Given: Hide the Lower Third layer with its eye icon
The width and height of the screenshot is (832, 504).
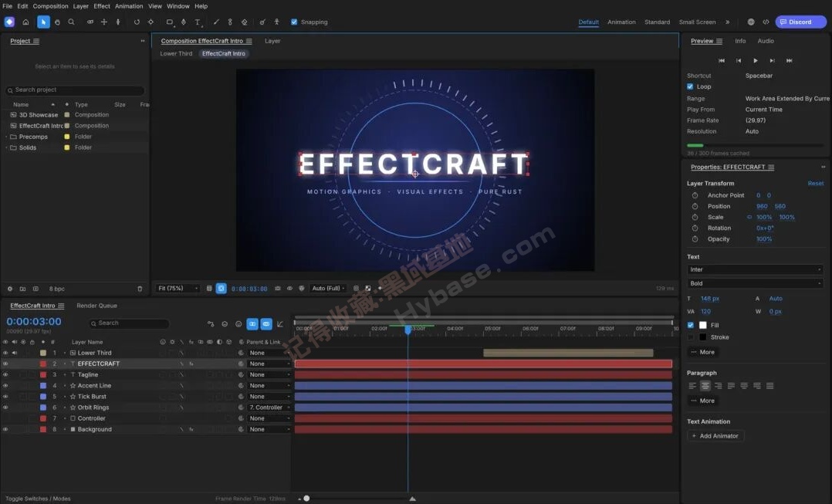Looking at the screenshot, I should pyautogui.click(x=5, y=353).
